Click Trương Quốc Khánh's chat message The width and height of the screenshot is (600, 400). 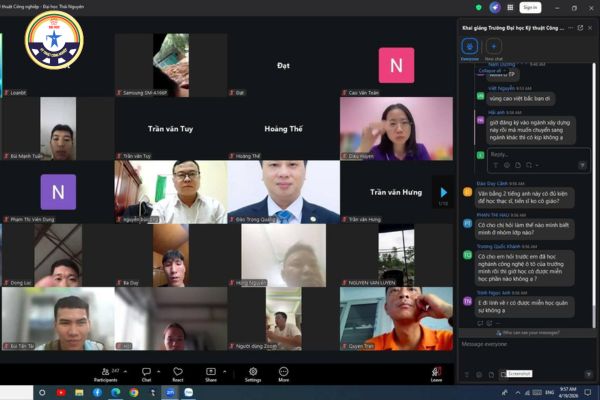click(523, 268)
